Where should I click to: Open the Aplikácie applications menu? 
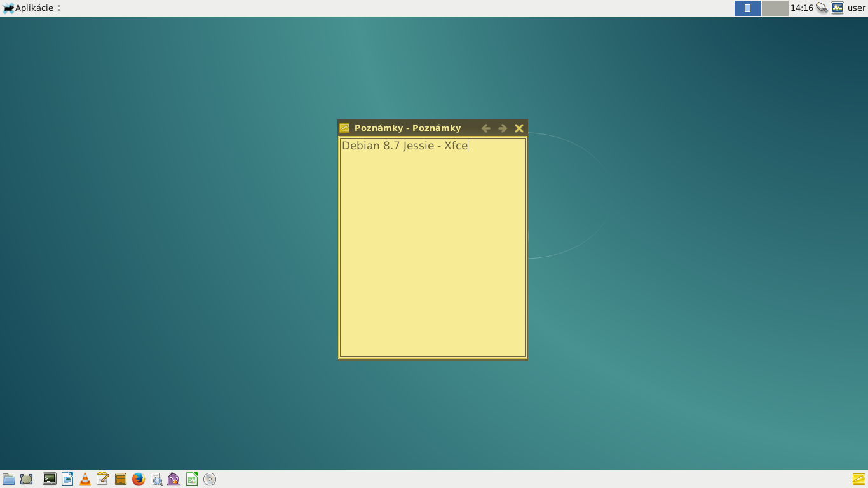pyautogui.click(x=29, y=8)
